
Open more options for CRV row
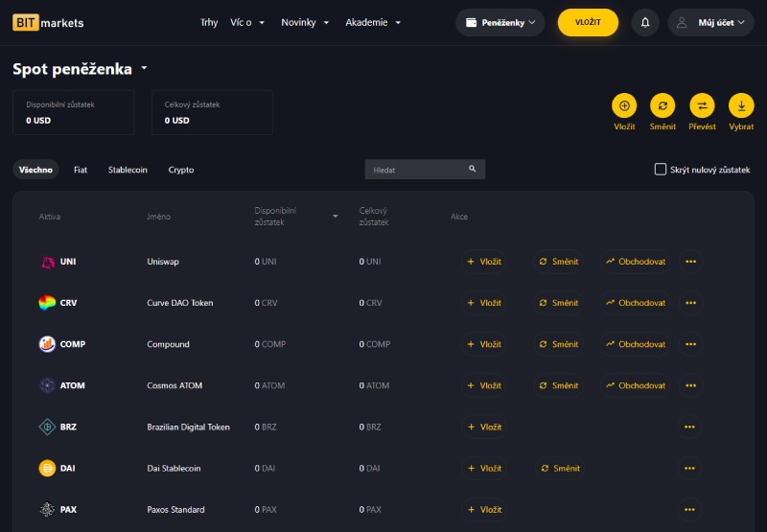(x=690, y=303)
